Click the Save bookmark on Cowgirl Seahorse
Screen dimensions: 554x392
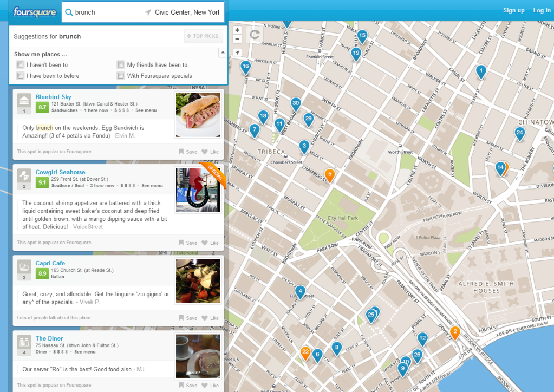click(188, 243)
